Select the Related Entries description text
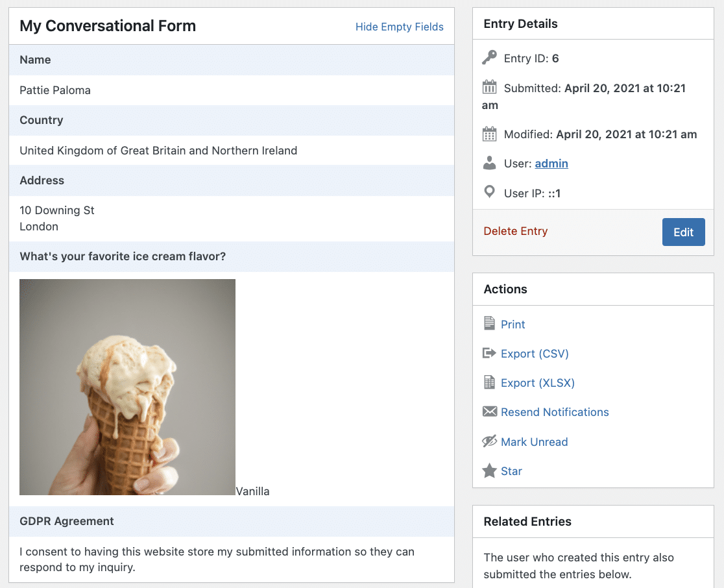 (x=579, y=566)
